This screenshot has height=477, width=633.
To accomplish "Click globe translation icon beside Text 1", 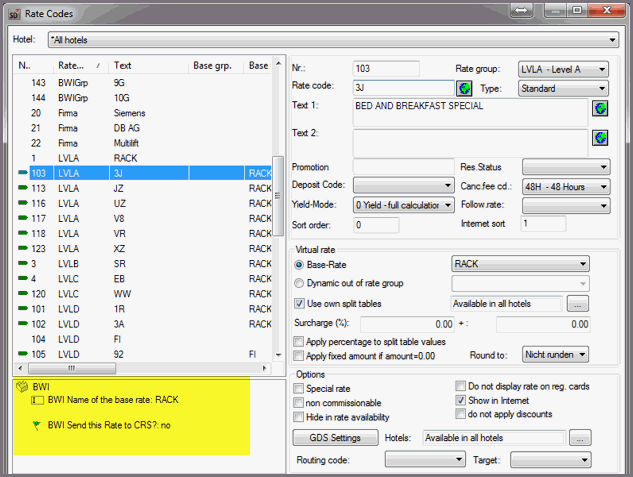I will pyautogui.click(x=600, y=108).
